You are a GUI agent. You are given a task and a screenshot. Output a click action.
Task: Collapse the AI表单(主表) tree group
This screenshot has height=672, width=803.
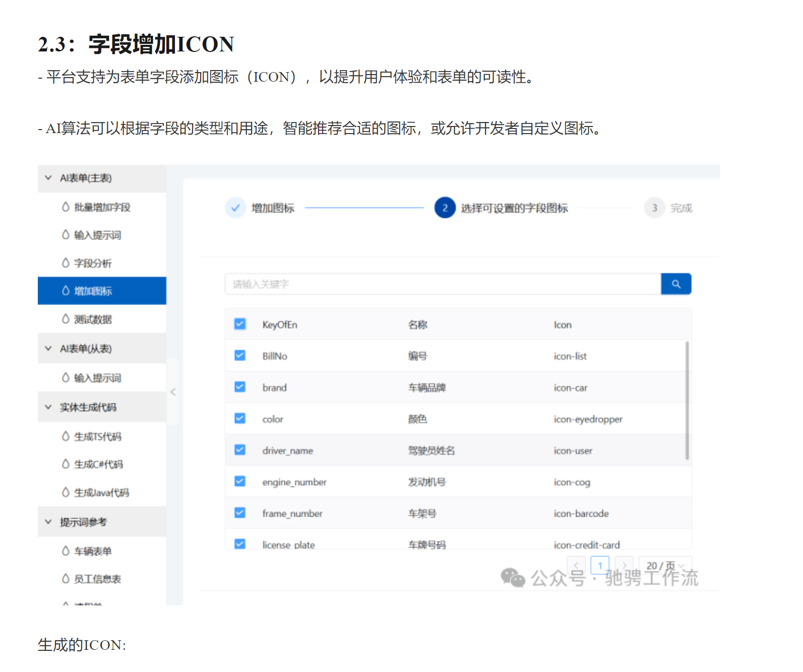click(48, 178)
